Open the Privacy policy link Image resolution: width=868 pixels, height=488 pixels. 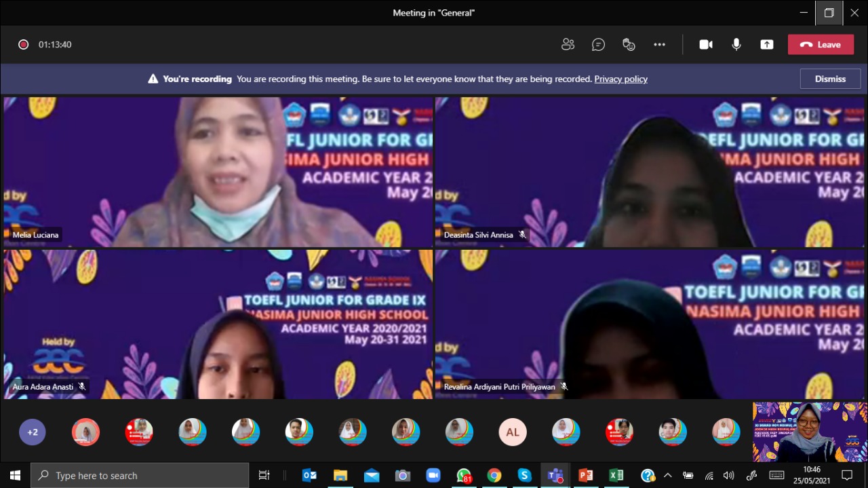tap(620, 79)
